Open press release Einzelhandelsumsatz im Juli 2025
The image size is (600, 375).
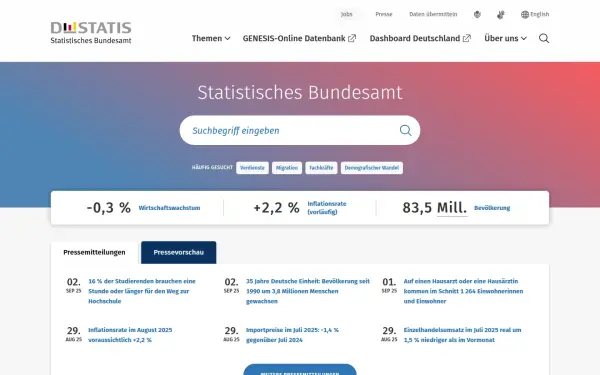coord(462,335)
